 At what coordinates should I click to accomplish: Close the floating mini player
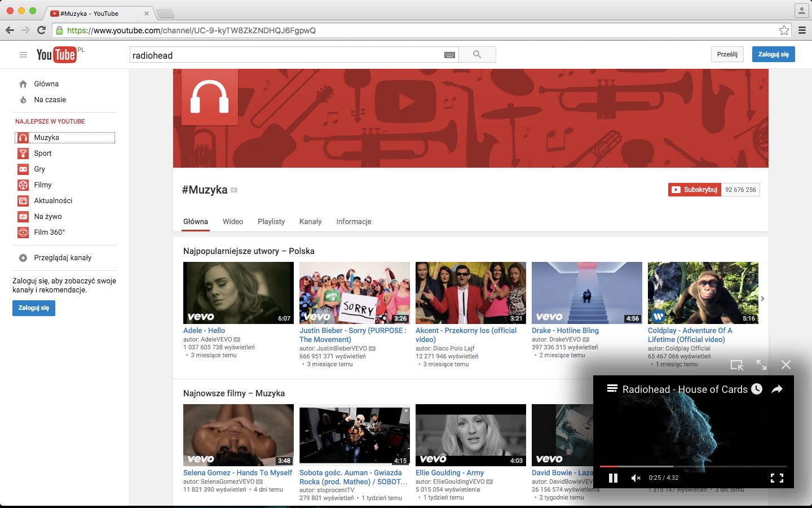tap(785, 365)
